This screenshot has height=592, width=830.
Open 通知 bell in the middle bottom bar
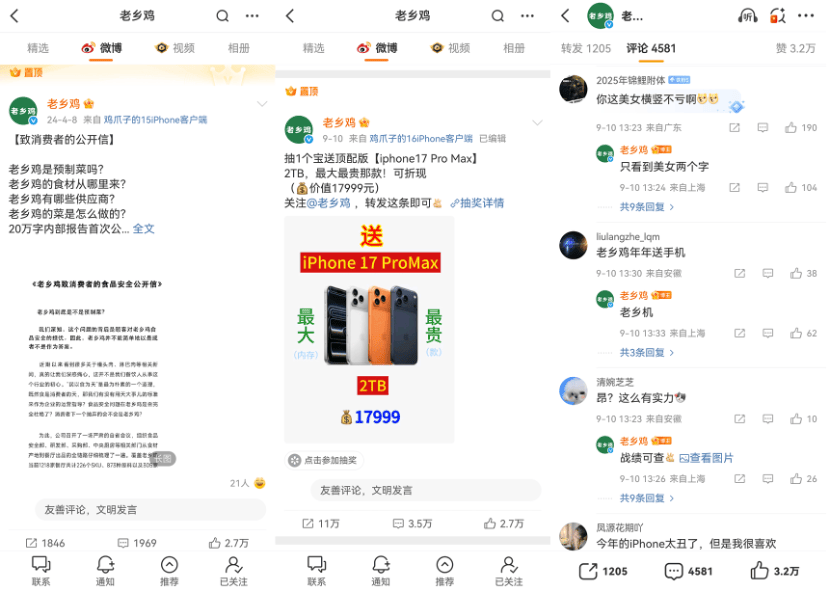click(381, 570)
